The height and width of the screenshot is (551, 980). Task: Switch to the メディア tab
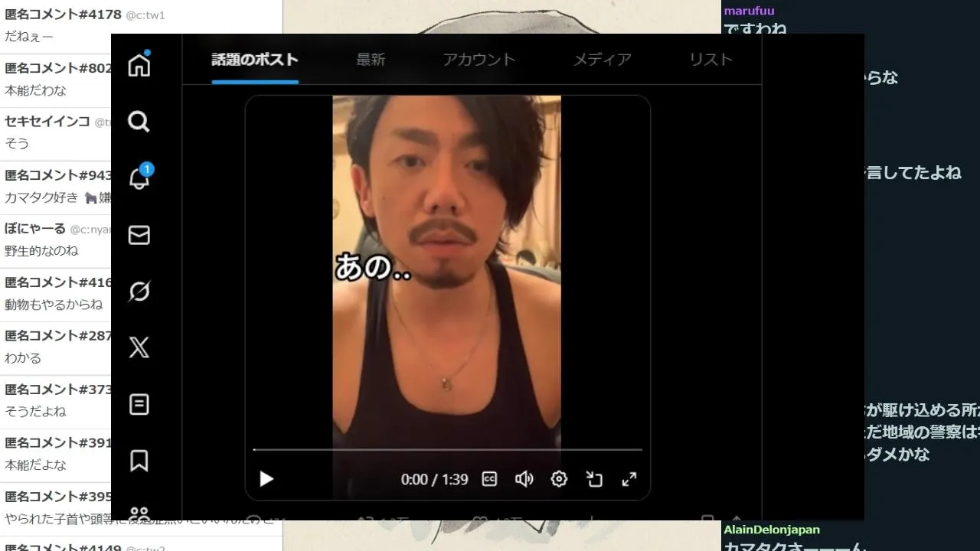click(603, 60)
